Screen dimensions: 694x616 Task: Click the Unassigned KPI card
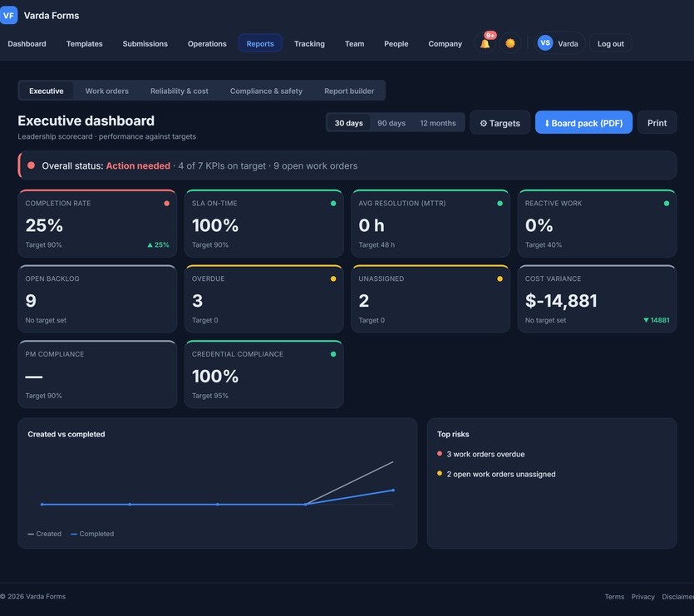pyautogui.click(x=431, y=299)
